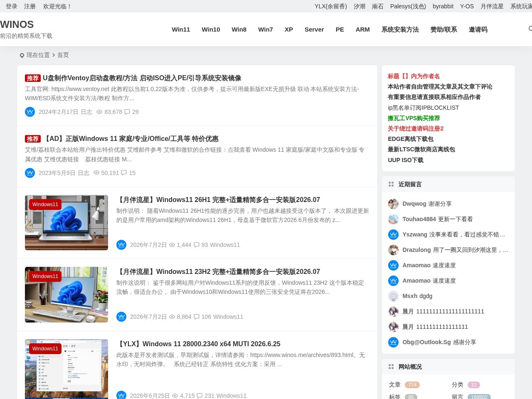Click Dwqwog's avatar in recent comments

(x=393, y=204)
